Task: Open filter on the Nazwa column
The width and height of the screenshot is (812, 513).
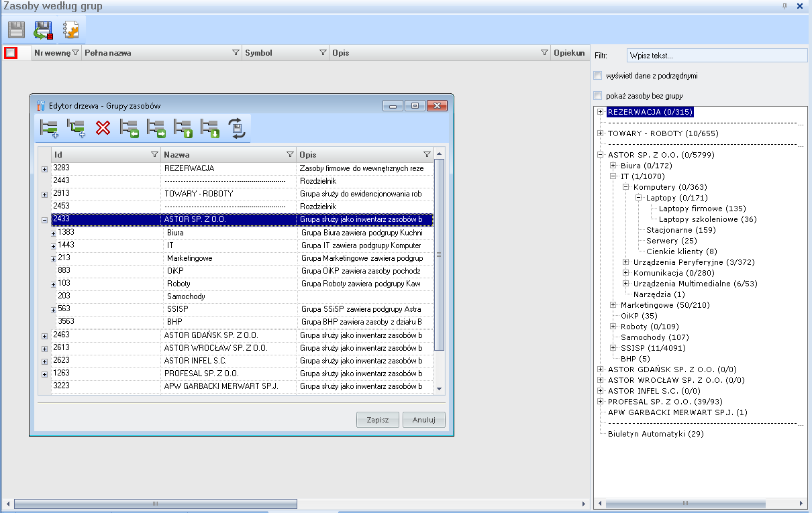Action: [290, 154]
